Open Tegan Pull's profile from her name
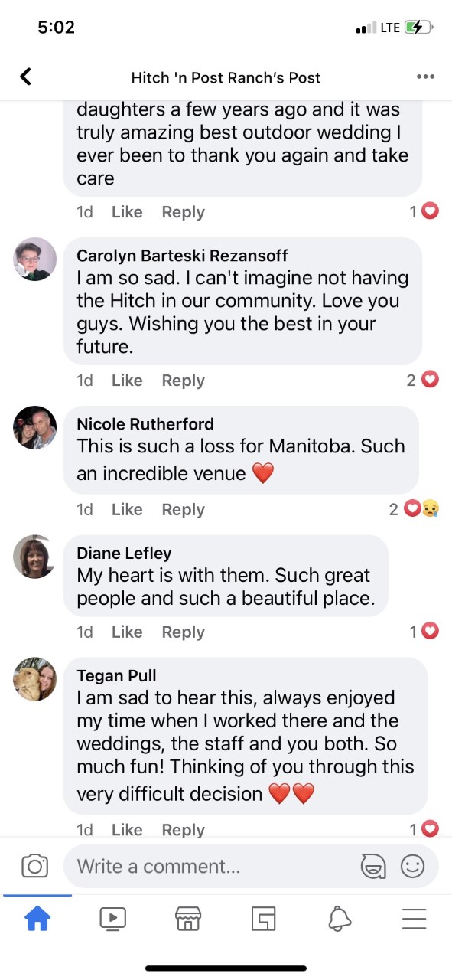This screenshot has width=452, height=980. point(116,675)
